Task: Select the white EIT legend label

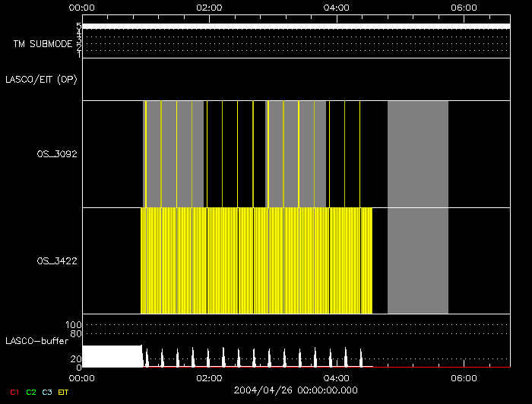Action: pos(63,391)
